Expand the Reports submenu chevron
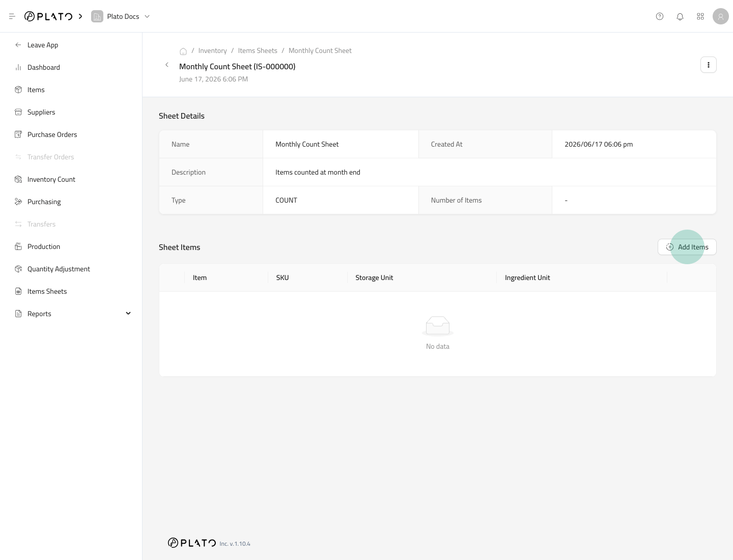This screenshot has height=560, width=733. (x=128, y=313)
